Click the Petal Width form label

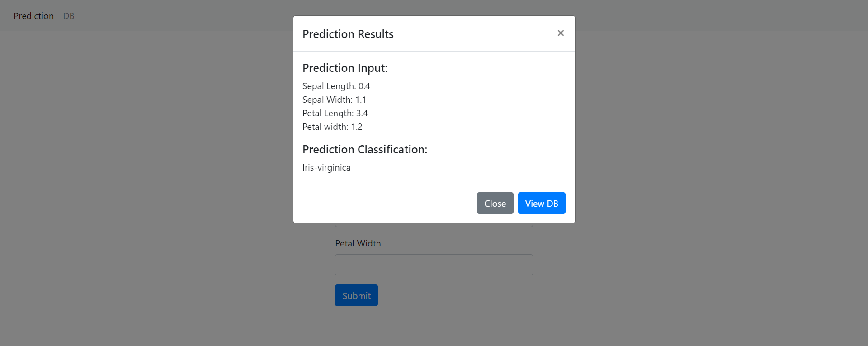tap(358, 243)
